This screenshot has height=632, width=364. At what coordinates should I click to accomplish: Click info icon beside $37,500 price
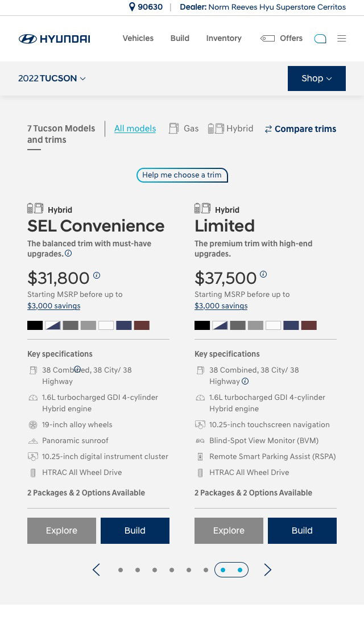click(263, 274)
